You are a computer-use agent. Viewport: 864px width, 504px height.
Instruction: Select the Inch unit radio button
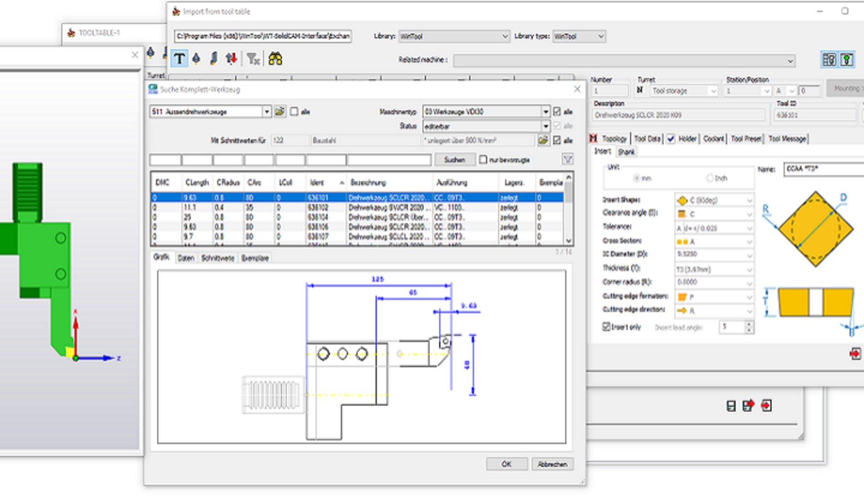coord(710,178)
